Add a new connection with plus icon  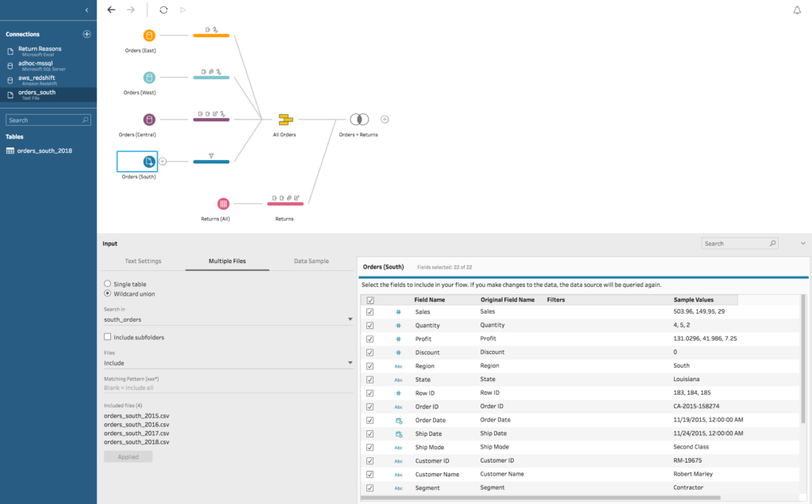tap(86, 34)
